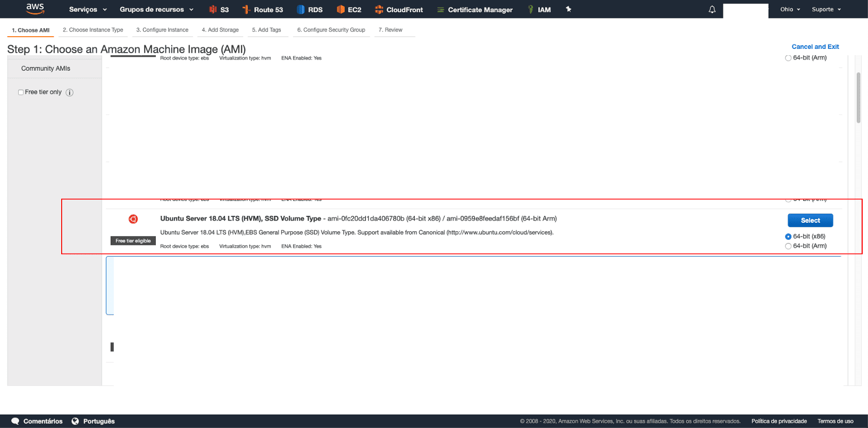This screenshot has height=428, width=868.
Task: Go to 4. Add Storage step
Action: (x=220, y=30)
